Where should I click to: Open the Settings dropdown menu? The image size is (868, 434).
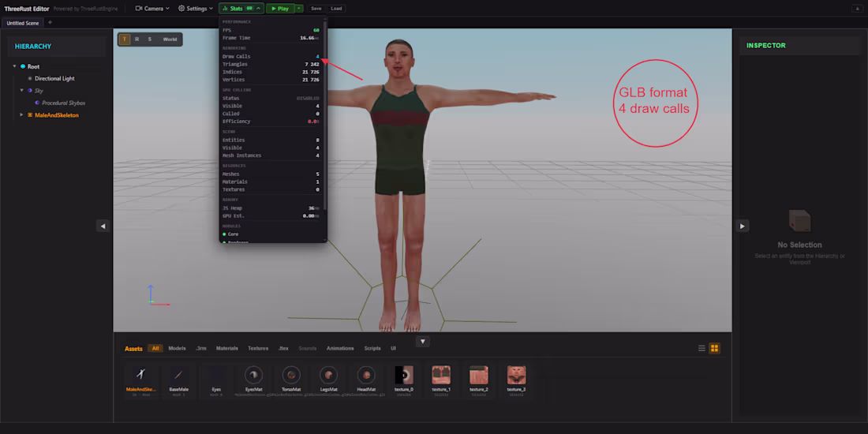click(196, 9)
